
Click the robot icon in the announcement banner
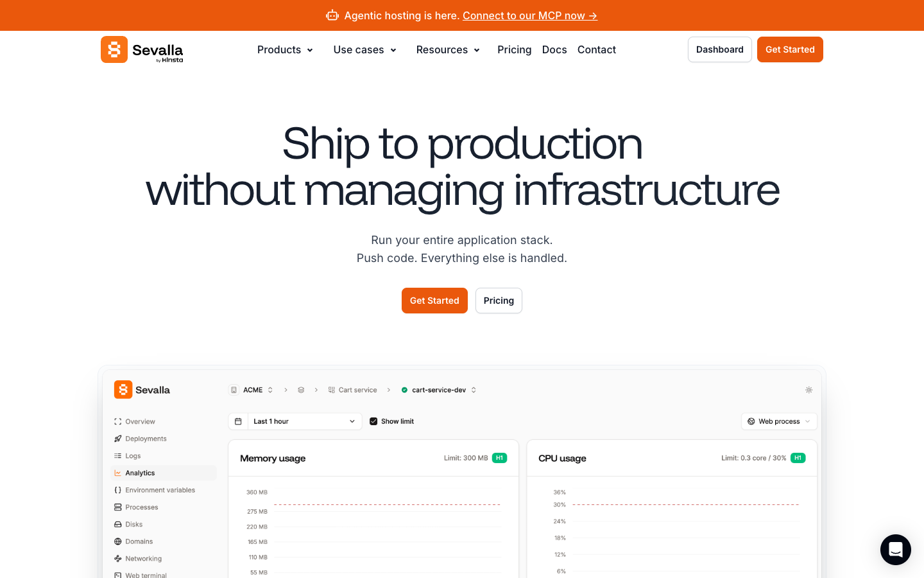332,15
